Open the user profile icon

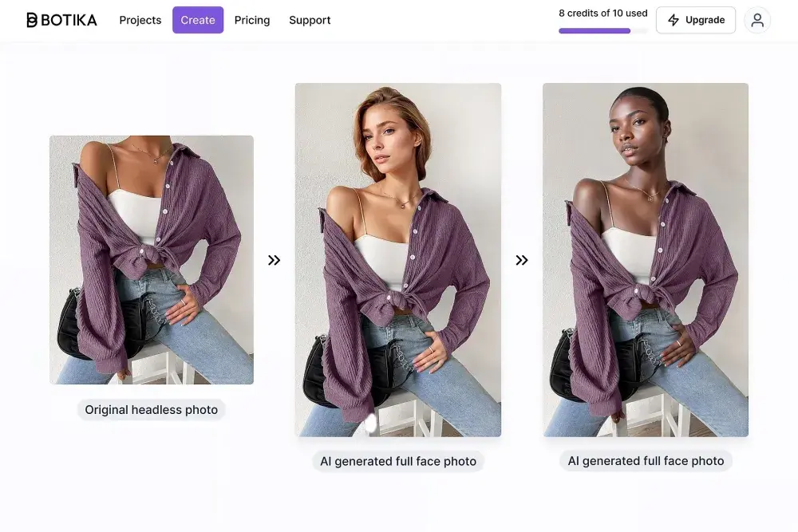coord(757,20)
